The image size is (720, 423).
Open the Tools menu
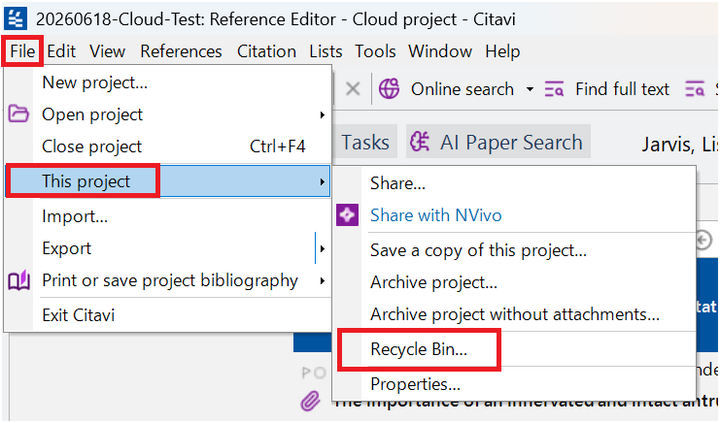pyautogui.click(x=375, y=51)
